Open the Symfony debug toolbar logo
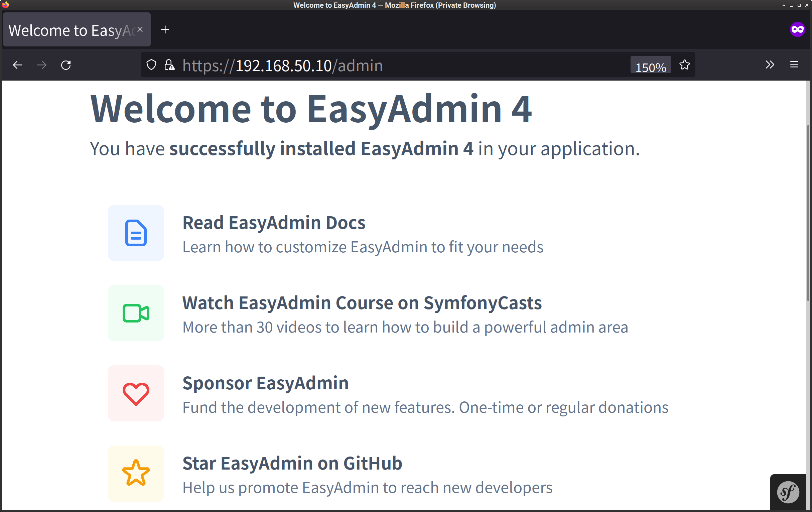Viewport: 812px width, 512px height. tap(788, 492)
